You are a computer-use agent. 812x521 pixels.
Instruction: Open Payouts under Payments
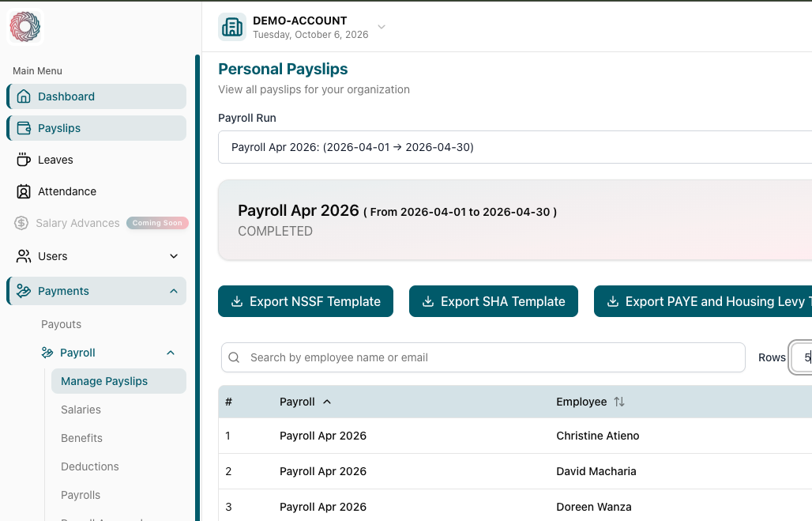61,324
